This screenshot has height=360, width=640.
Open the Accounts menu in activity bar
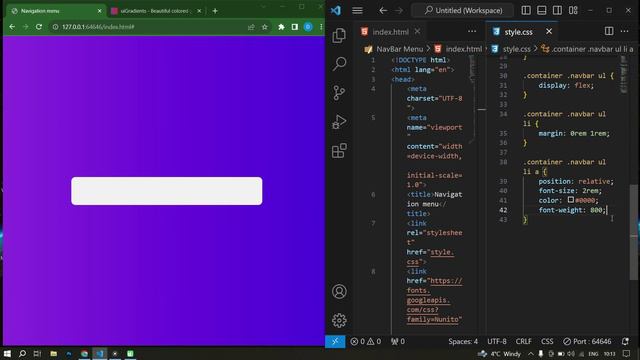[339, 291]
